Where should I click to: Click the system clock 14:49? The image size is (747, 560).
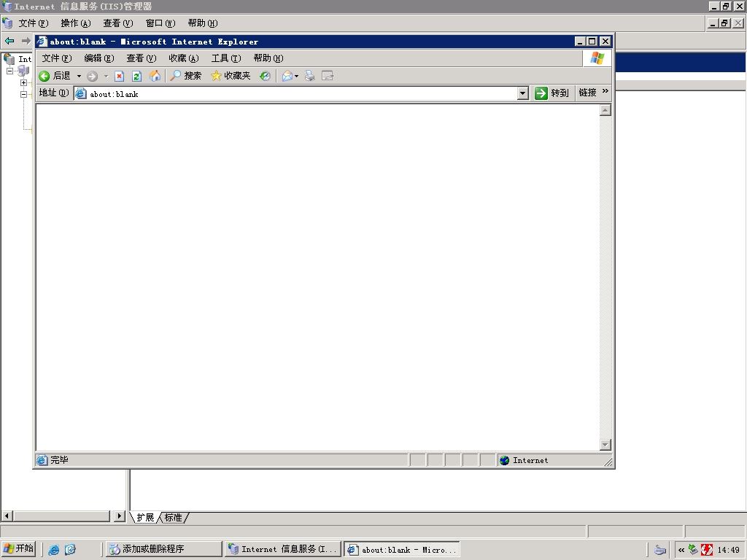tap(729, 550)
